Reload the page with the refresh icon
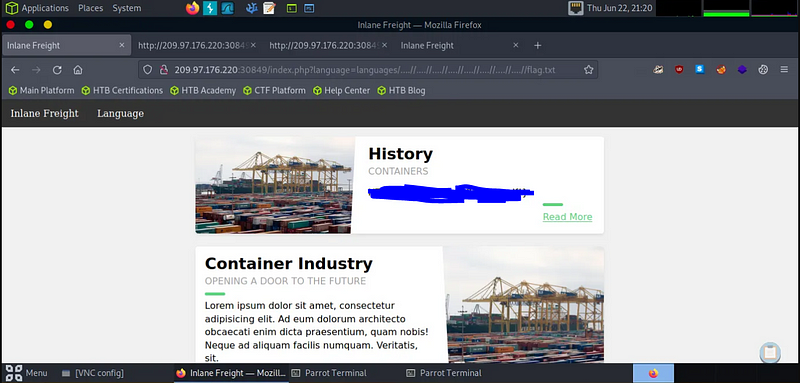The height and width of the screenshot is (383, 800). [57, 70]
